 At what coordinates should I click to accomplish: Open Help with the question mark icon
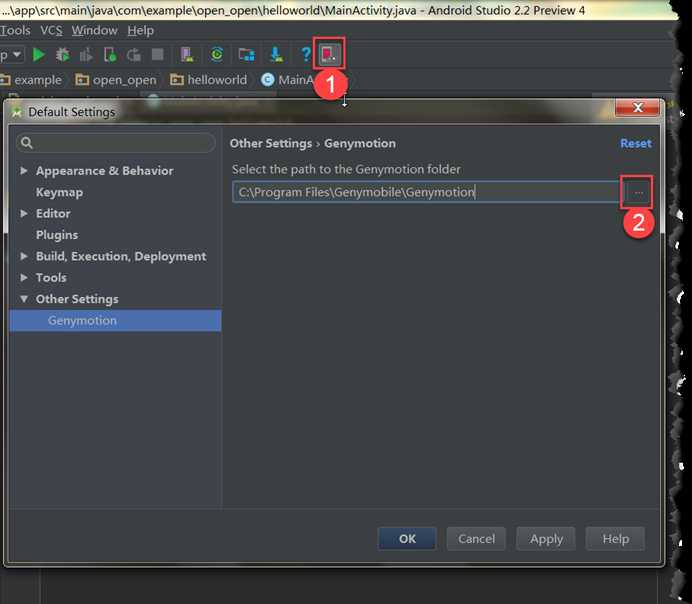pos(305,55)
